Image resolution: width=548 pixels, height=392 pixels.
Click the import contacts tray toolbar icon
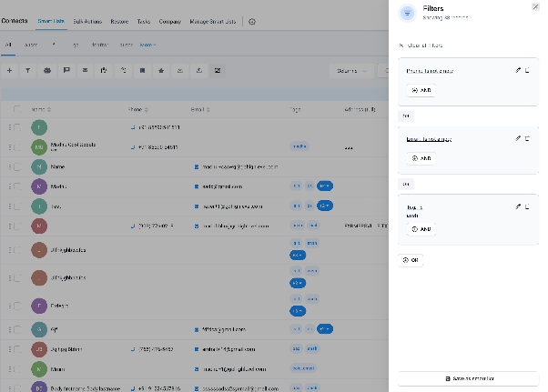click(x=180, y=71)
